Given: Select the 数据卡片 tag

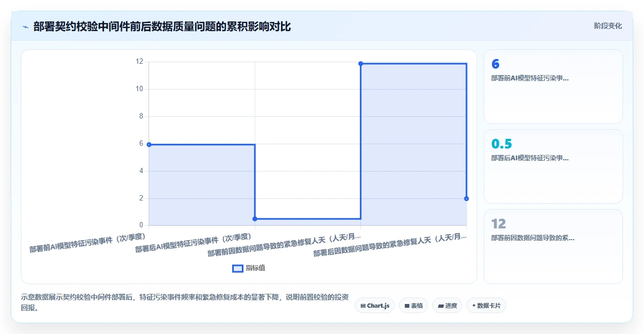Looking at the screenshot, I should [x=486, y=306].
